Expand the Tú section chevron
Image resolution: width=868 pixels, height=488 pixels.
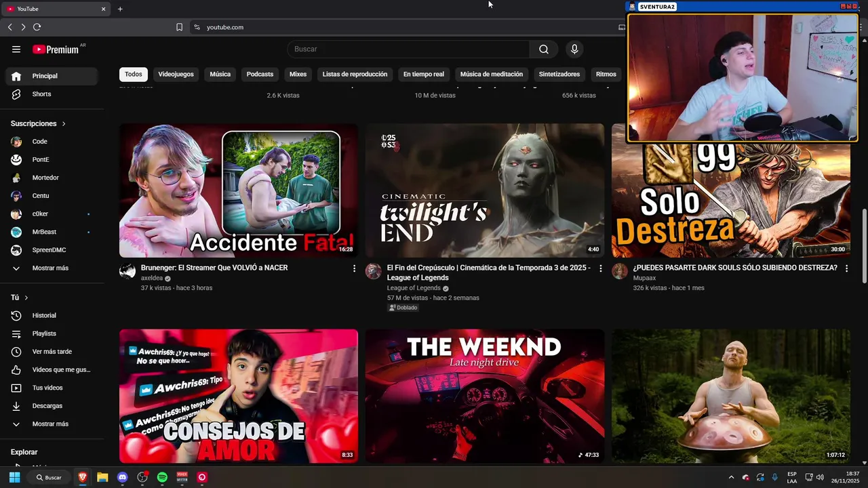coord(26,298)
